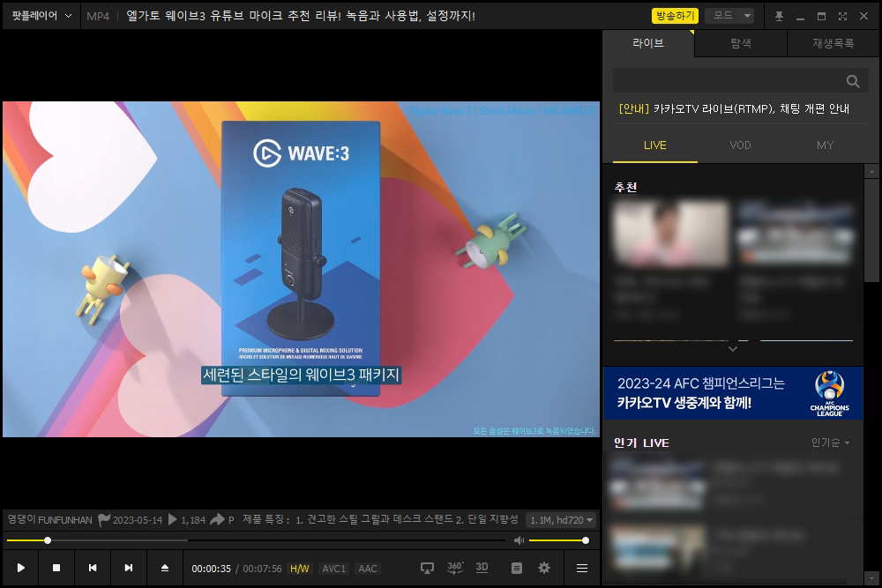Open the 인기순 sort dropdown
882x588 pixels.
click(830, 443)
